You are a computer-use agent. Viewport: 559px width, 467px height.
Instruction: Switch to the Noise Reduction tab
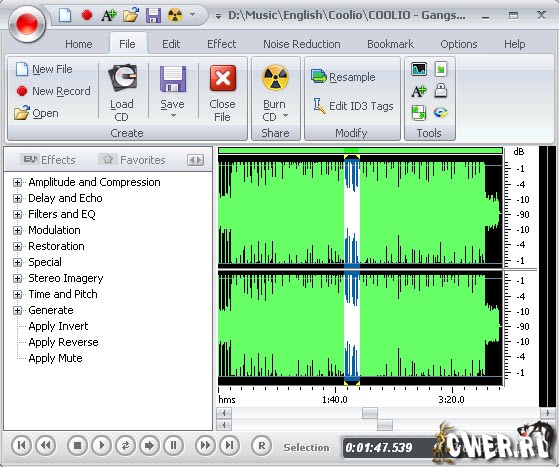pyautogui.click(x=302, y=44)
